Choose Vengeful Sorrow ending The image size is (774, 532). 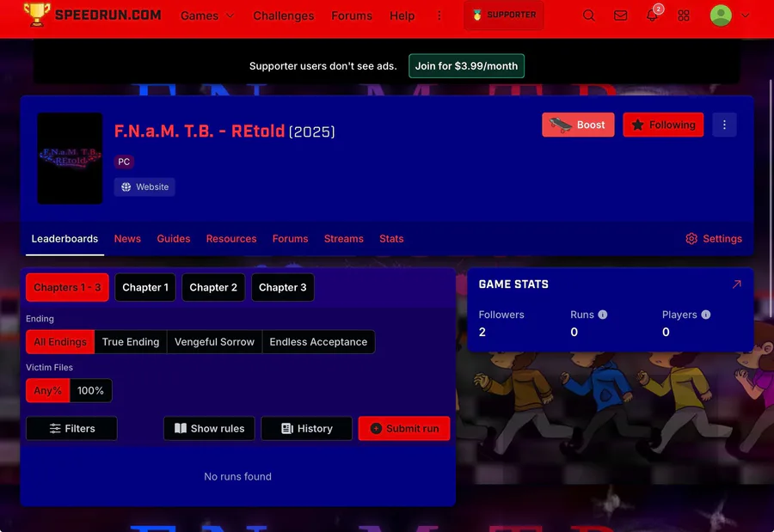pos(215,341)
